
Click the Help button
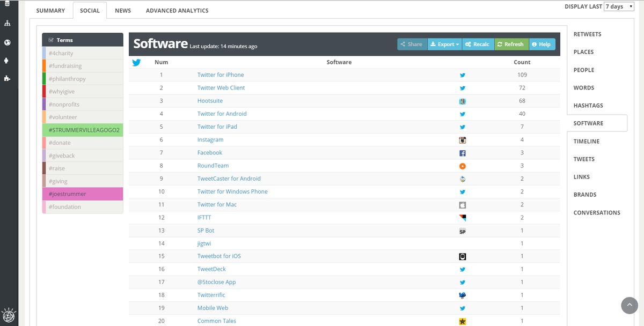(x=542, y=44)
